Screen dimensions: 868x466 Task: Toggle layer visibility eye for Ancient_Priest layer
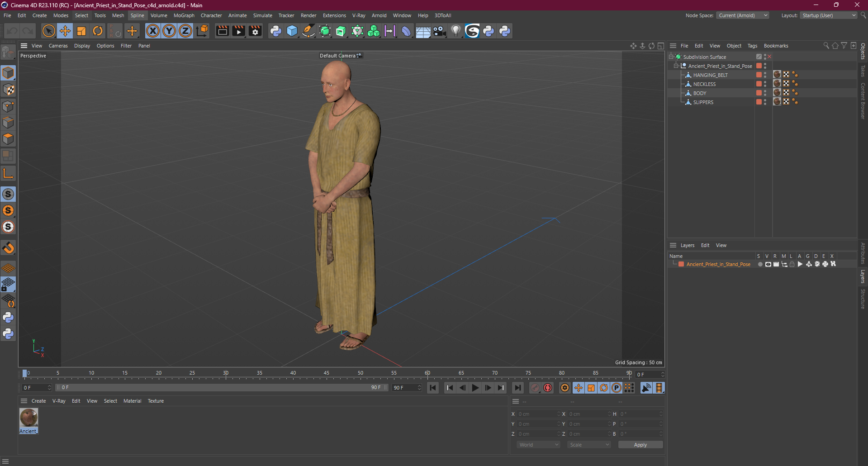click(x=768, y=264)
